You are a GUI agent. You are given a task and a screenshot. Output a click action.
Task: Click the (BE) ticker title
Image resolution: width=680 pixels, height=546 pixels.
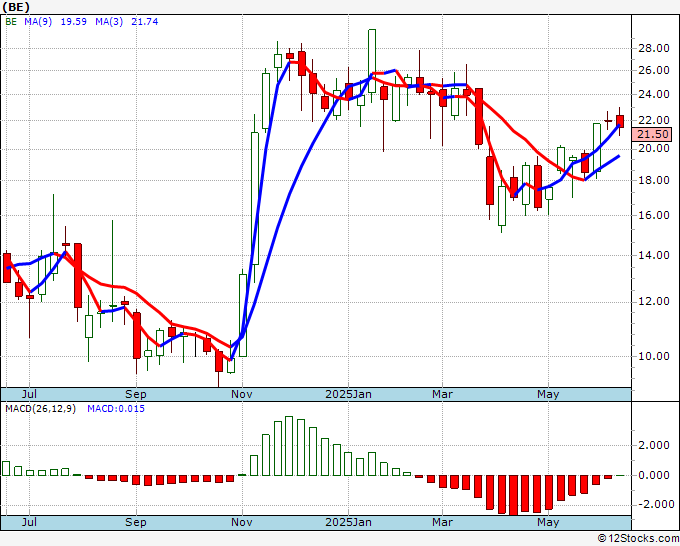pos(16,7)
